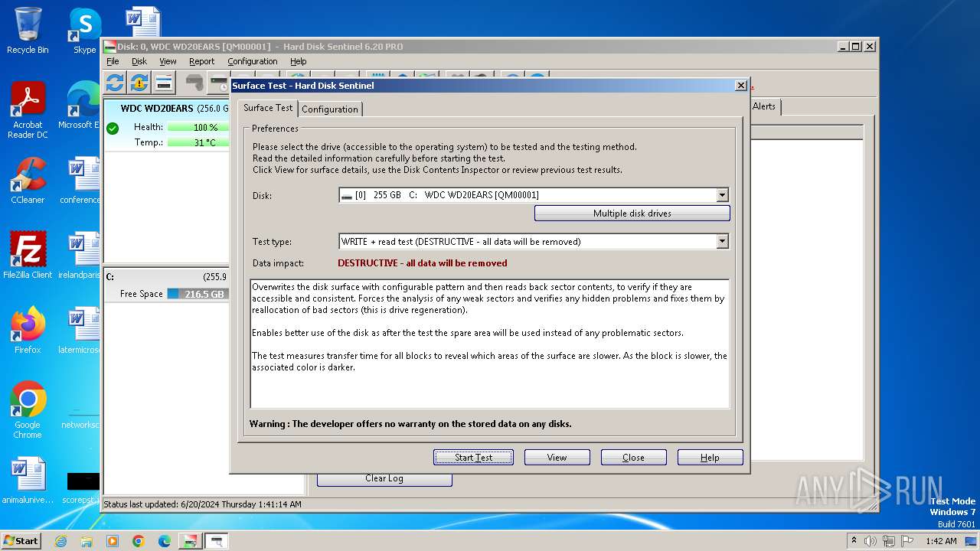The width and height of the screenshot is (980, 551).
Task: Switch to the Hard Disk Sentinel taskbar button
Action: point(190,541)
